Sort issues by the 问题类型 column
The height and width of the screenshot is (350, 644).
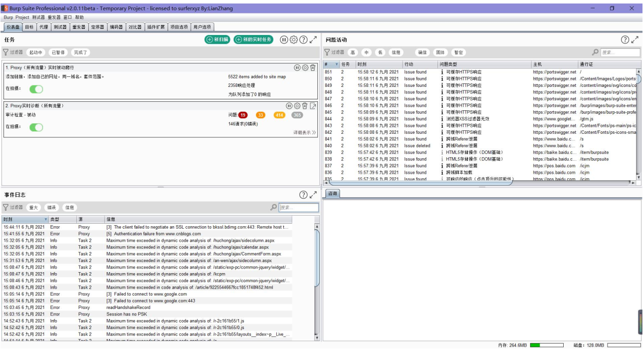485,64
